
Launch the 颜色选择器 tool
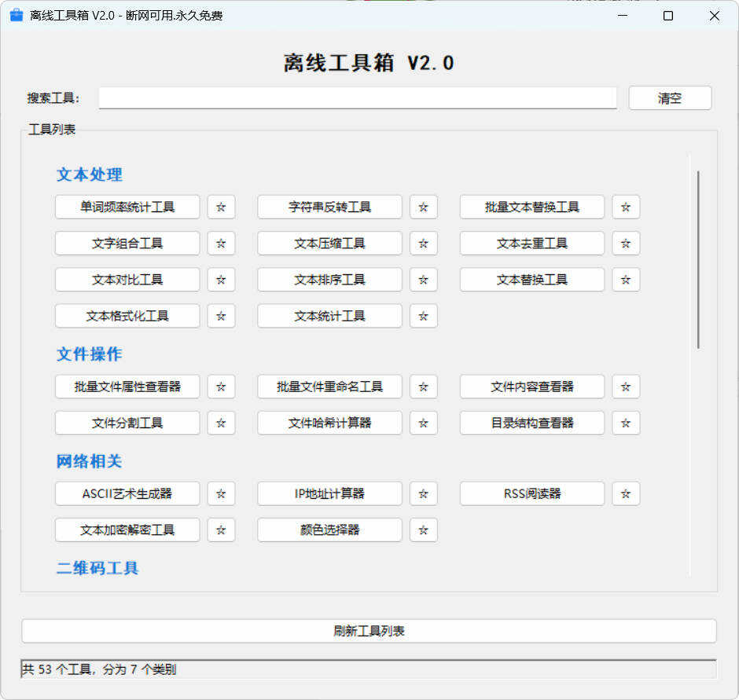point(329,530)
